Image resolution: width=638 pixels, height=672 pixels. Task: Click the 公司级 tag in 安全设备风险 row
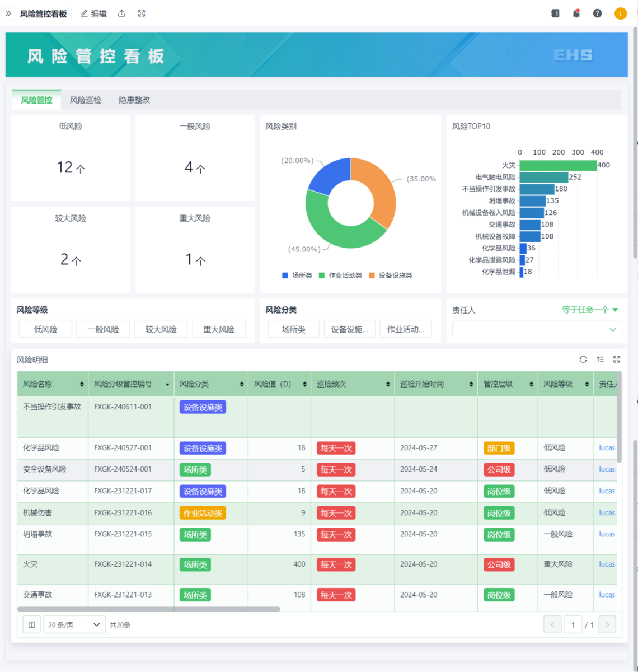click(499, 470)
